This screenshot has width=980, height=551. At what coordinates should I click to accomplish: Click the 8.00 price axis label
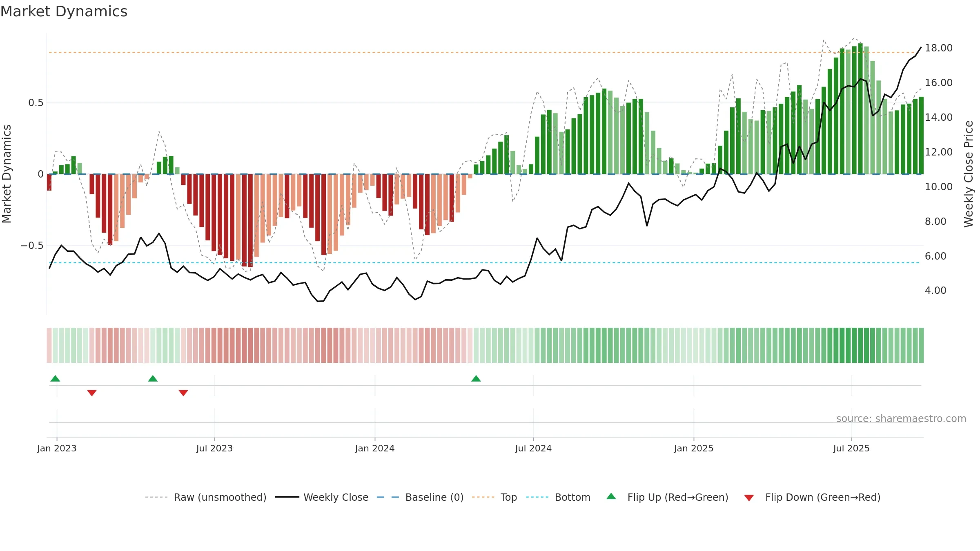pos(935,222)
